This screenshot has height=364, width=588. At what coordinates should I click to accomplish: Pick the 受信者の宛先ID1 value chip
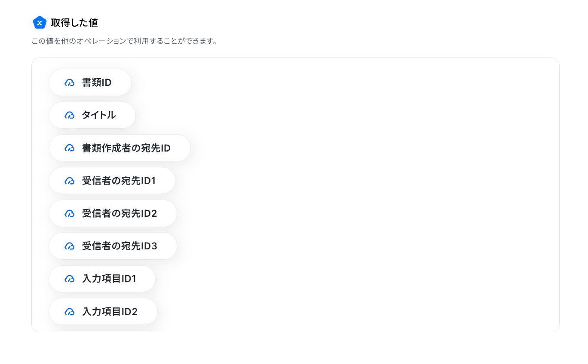[112, 181]
